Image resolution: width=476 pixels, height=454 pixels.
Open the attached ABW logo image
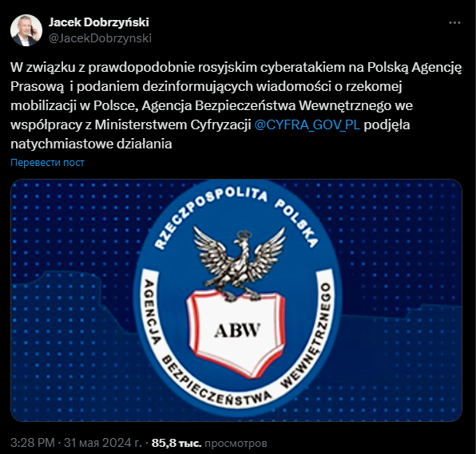tap(236, 300)
